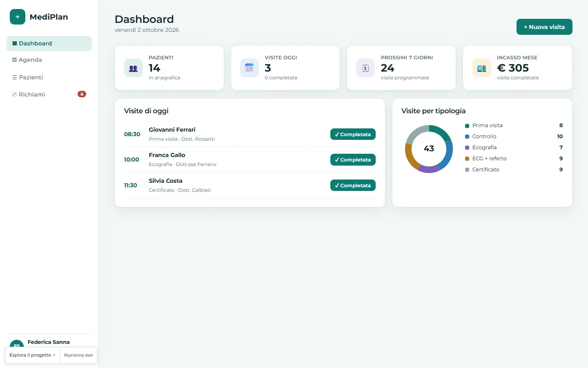Click the Ecografia · Dott.ssa Ferrario subtitle

pos(183,164)
